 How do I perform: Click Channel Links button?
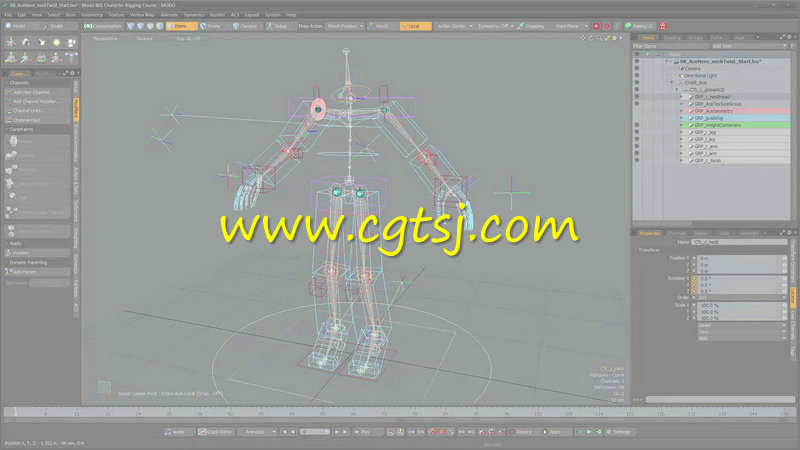(37, 111)
